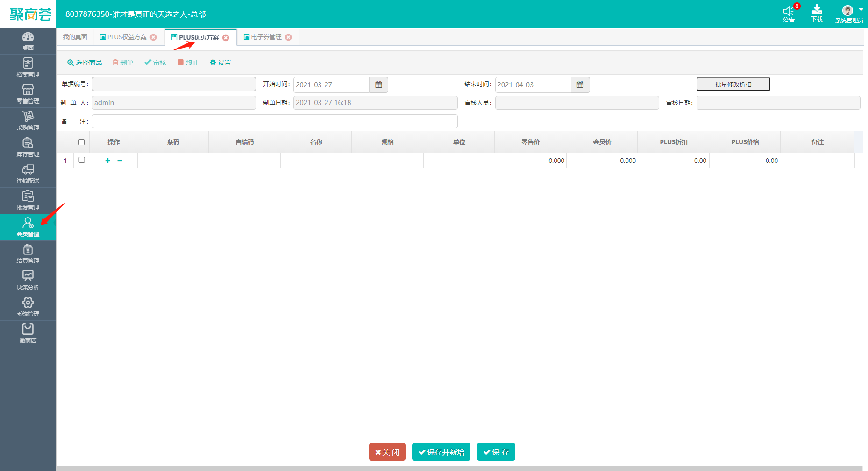The image size is (868, 471).
Task: Open 会员管理 in the sidebar
Action: pyautogui.click(x=28, y=227)
